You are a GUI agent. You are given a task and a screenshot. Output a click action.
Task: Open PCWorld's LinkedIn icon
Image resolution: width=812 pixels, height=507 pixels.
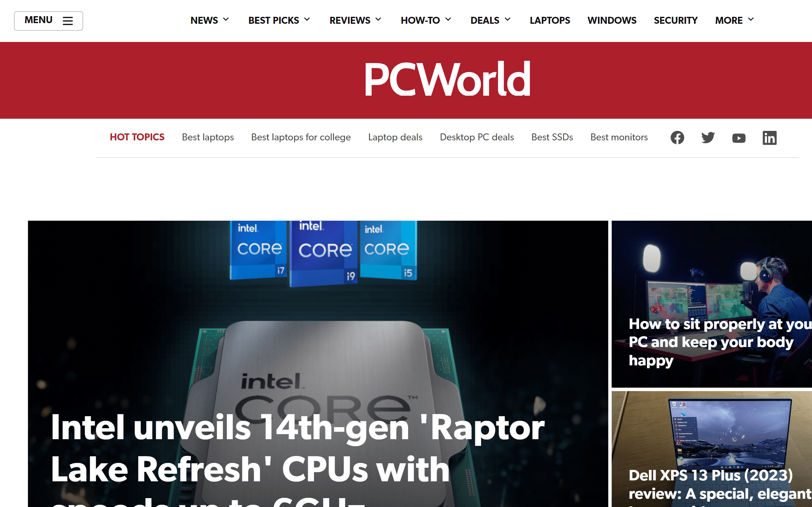pos(769,138)
